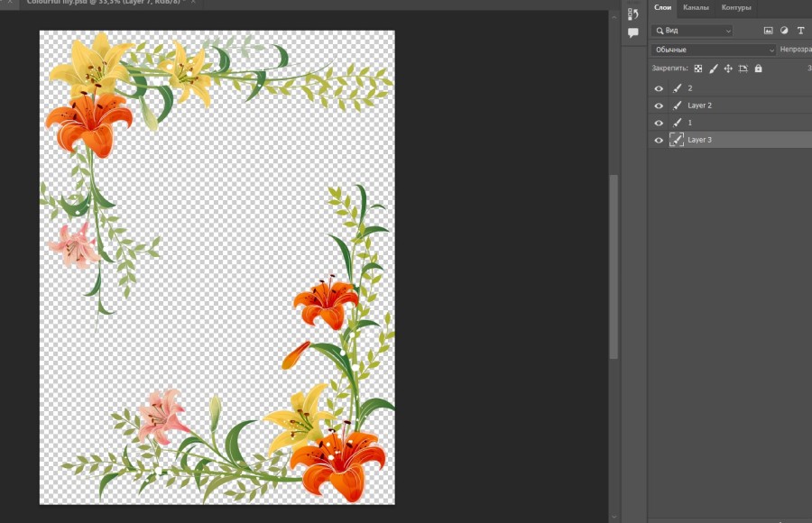
Task: Select the lock transparent pixels icon
Action: 699,69
